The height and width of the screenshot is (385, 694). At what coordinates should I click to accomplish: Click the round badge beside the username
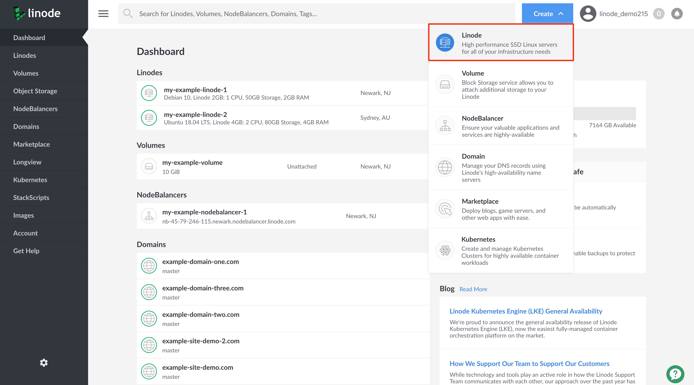point(659,14)
